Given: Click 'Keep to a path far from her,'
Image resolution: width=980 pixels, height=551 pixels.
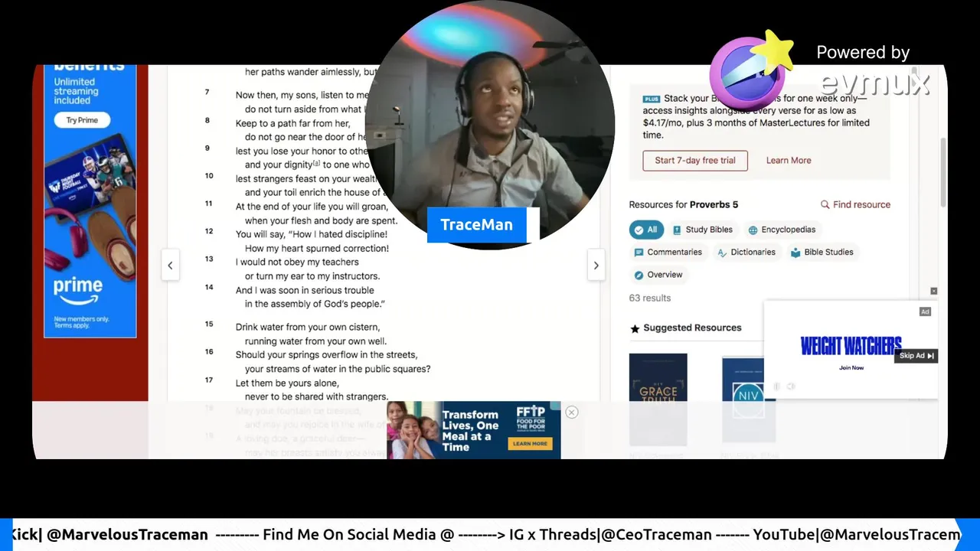Looking at the screenshot, I should (292, 123).
